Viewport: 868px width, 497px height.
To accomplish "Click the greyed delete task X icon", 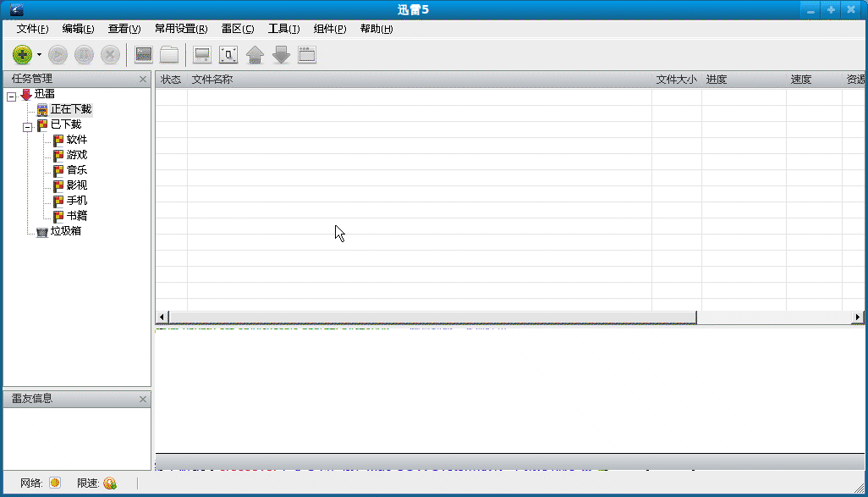I will pyautogui.click(x=110, y=55).
